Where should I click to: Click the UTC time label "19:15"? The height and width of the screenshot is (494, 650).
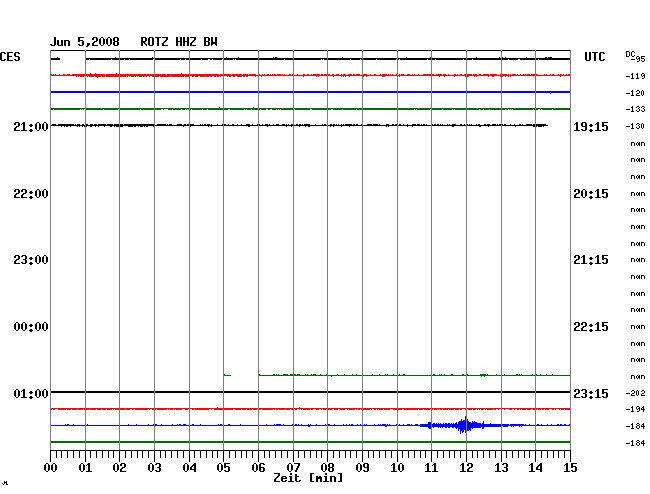tap(591, 127)
